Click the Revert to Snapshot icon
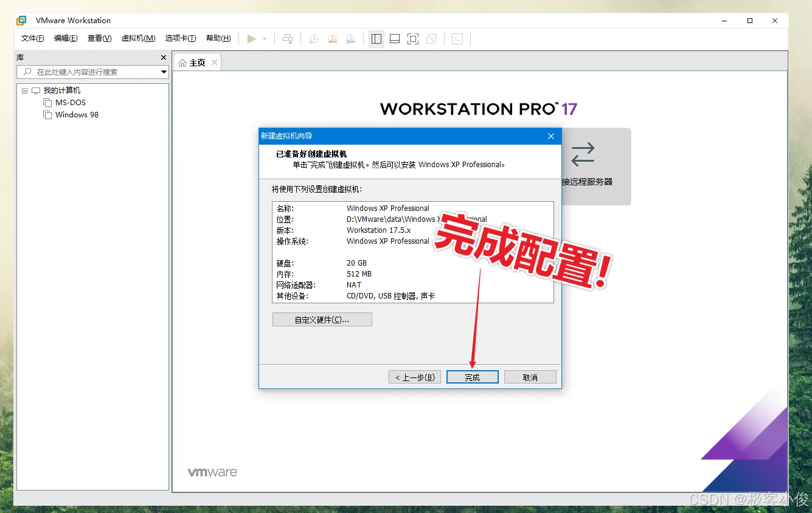Screen dimensions: 812x513 tap(332, 39)
